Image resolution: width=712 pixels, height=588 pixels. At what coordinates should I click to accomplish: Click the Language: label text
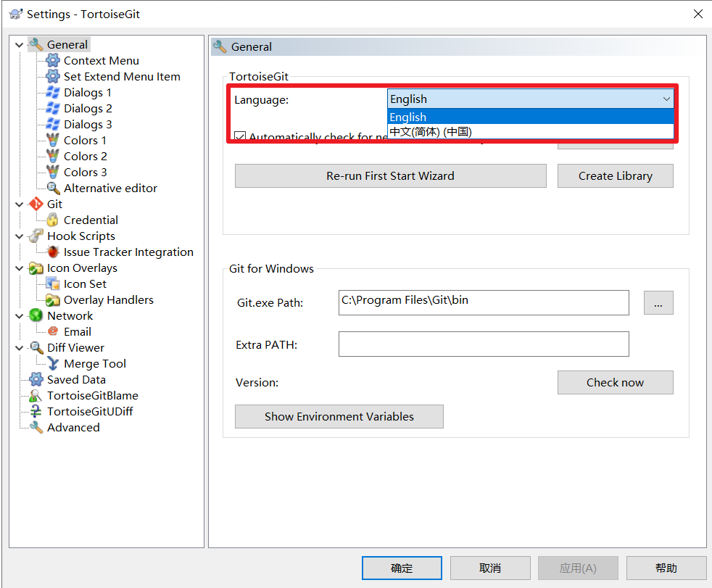[x=262, y=100]
